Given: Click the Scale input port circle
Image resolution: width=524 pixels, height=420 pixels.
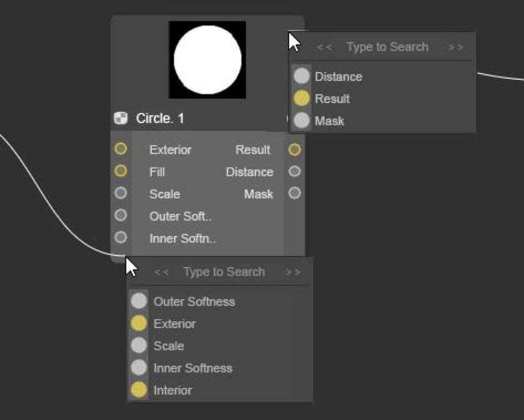Looking at the screenshot, I should 121,193.
